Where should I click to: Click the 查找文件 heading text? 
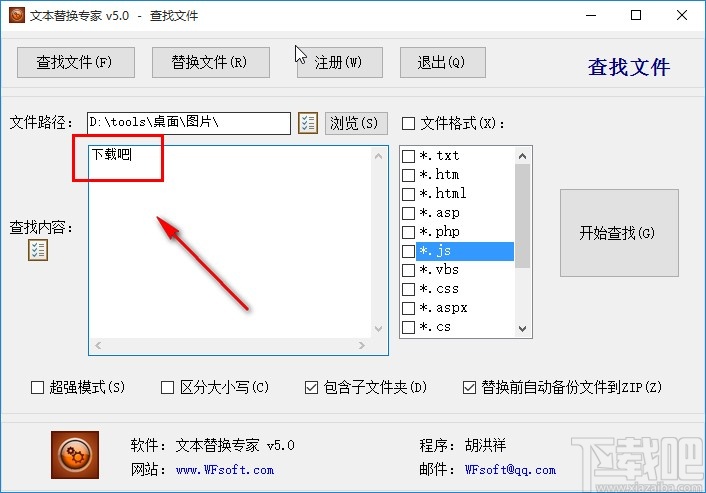point(629,67)
